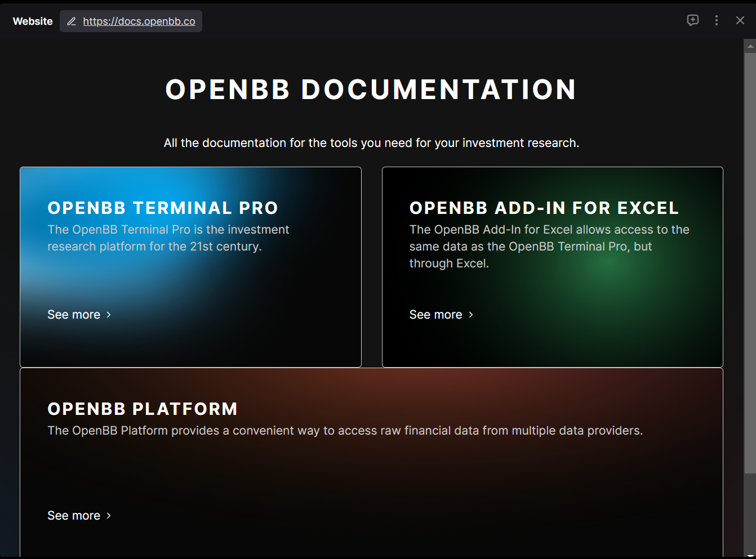The height and width of the screenshot is (559, 756).
Task: Click 'See more' under OpenBB Add-In for Excel
Action: (435, 315)
